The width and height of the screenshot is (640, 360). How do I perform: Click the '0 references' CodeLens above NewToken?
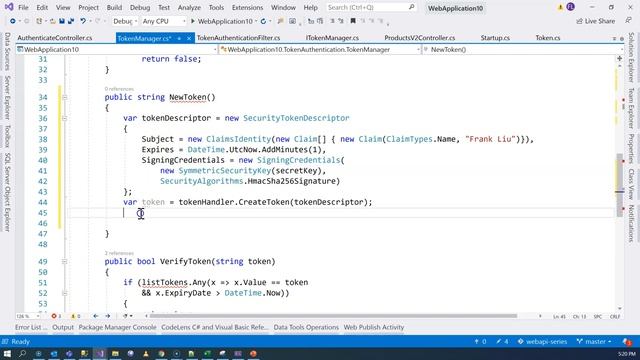pyautogui.click(x=119, y=89)
